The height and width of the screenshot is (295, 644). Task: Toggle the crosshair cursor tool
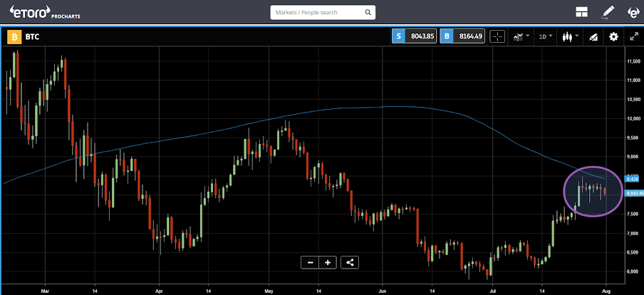(497, 36)
